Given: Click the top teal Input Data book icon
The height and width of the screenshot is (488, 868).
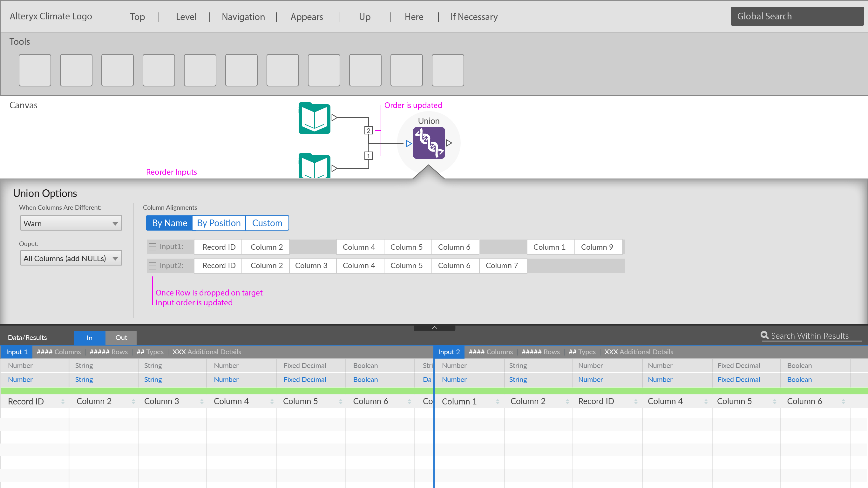Looking at the screenshot, I should pyautogui.click(x=314, y=118).
